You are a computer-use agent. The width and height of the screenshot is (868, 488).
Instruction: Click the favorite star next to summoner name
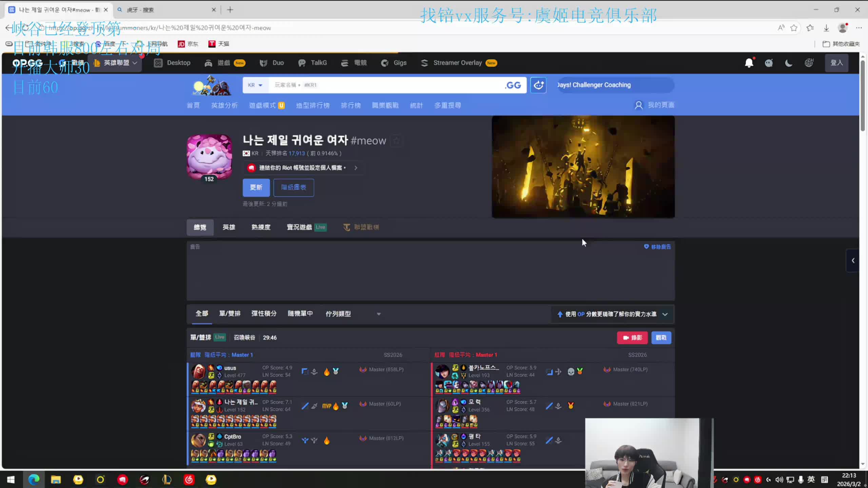(396, 141)
